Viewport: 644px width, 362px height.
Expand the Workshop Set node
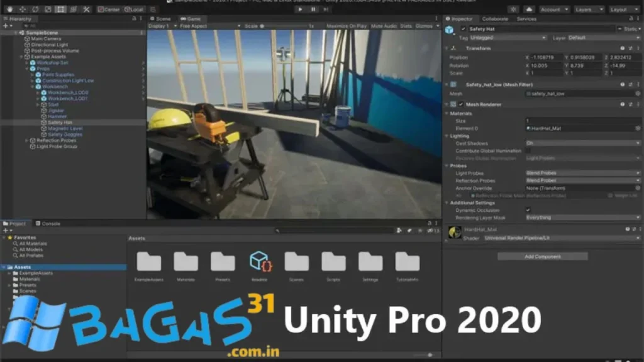tap(27, 63)
